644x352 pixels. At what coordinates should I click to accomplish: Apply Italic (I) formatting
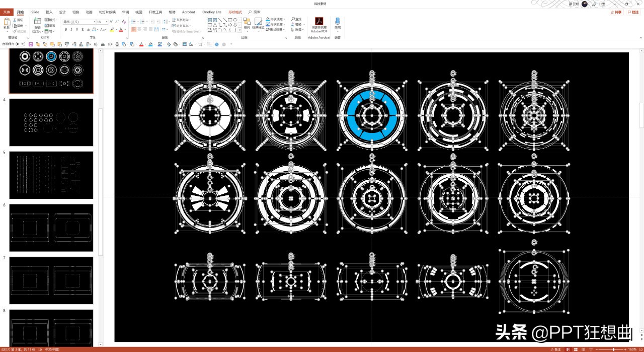(x=71, y=30)
